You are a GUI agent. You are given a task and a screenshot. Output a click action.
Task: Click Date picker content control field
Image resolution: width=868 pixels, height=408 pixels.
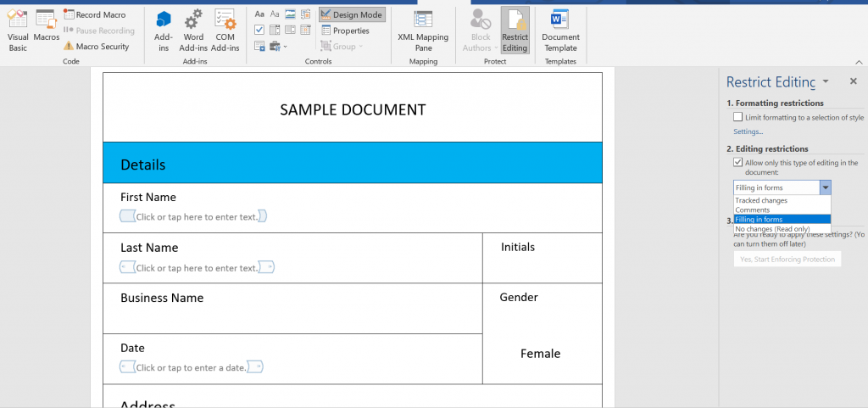coord(192,367)
